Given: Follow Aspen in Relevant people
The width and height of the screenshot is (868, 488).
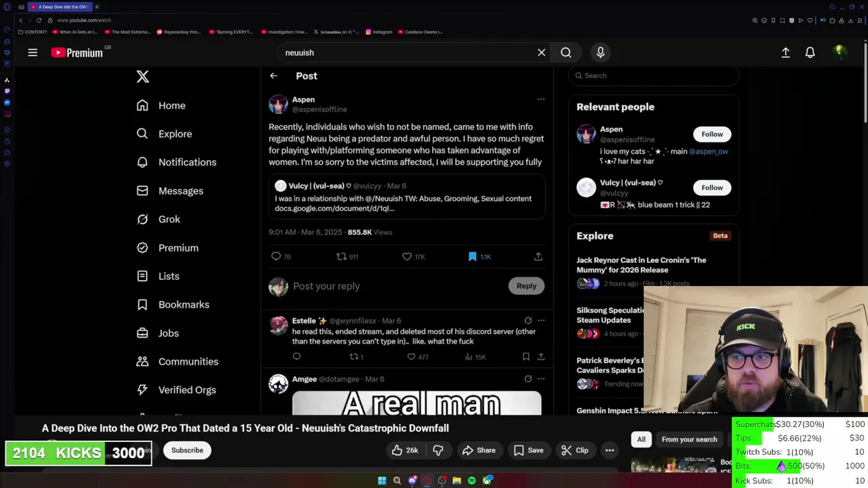Looking at the screenshot, I should tap(712, 134).
